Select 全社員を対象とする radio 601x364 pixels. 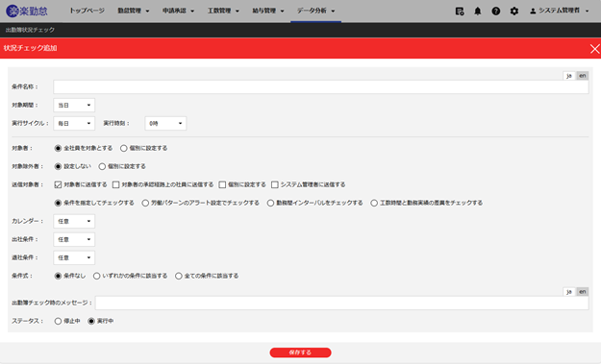pyautogui.click(x=58, y=148)
